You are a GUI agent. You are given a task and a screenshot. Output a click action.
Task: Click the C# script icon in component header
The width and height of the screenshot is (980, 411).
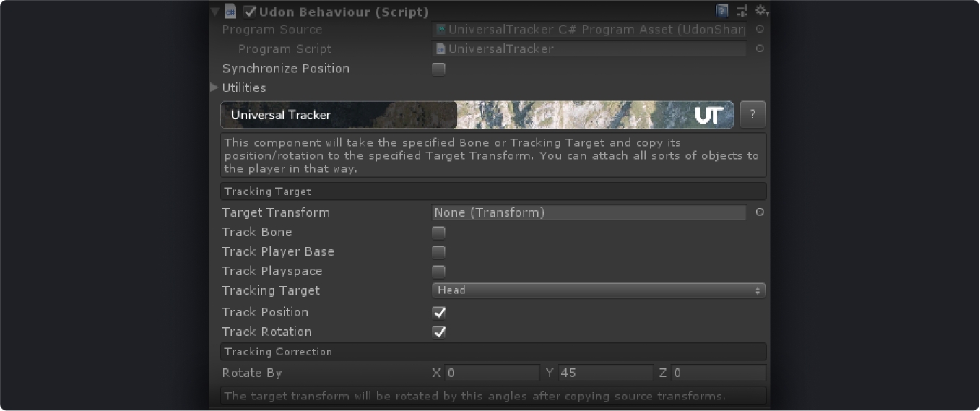(231, 12)
